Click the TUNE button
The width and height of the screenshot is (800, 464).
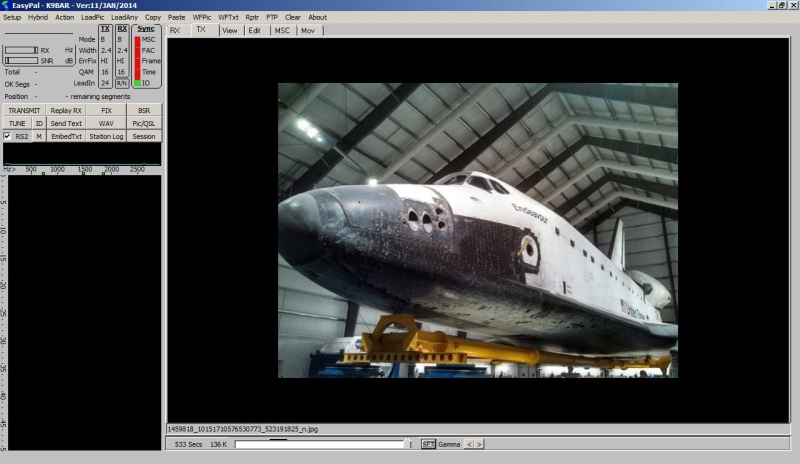tap(17, 124)
